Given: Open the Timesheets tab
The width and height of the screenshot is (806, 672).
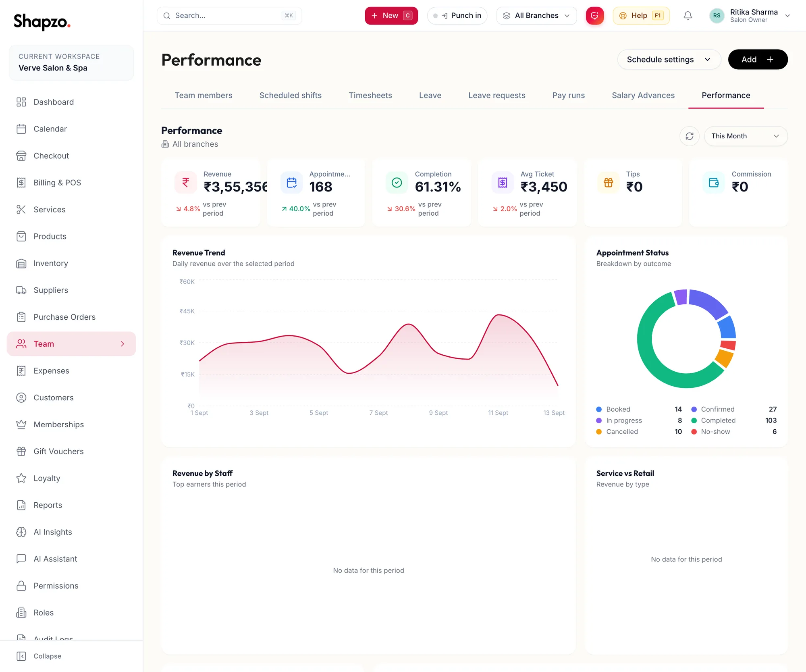Looking at the screenshot, I should coord(370,96).
